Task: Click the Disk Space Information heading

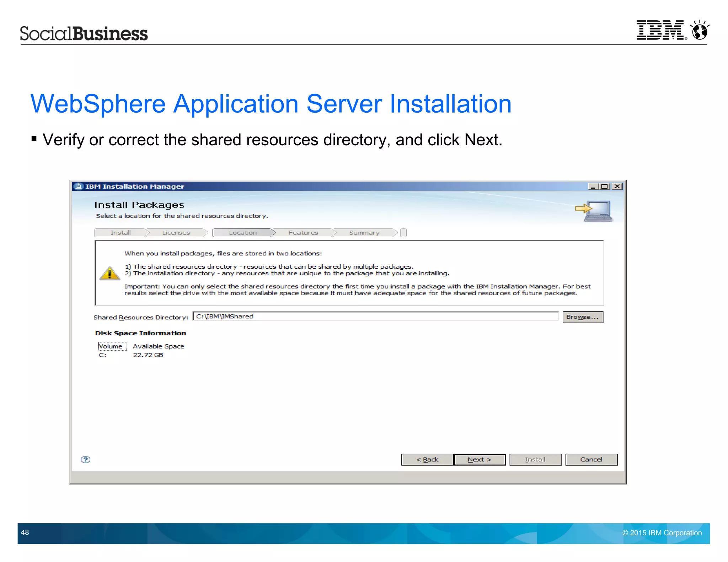Action: [140, 333]
